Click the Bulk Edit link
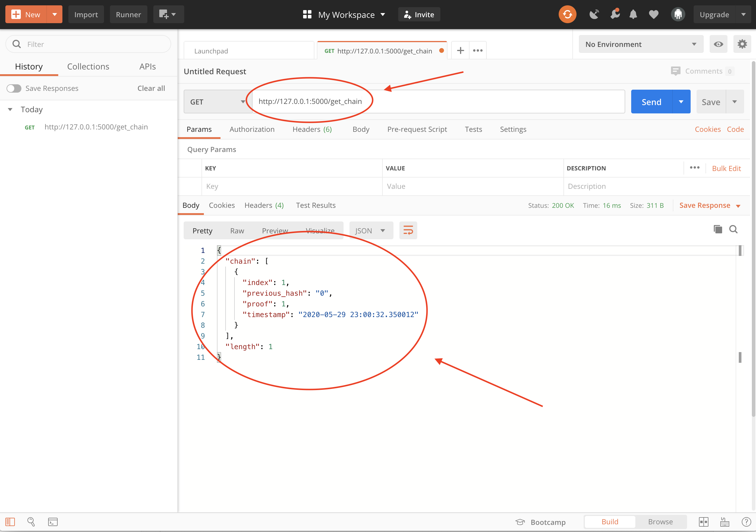 [726, 168]
